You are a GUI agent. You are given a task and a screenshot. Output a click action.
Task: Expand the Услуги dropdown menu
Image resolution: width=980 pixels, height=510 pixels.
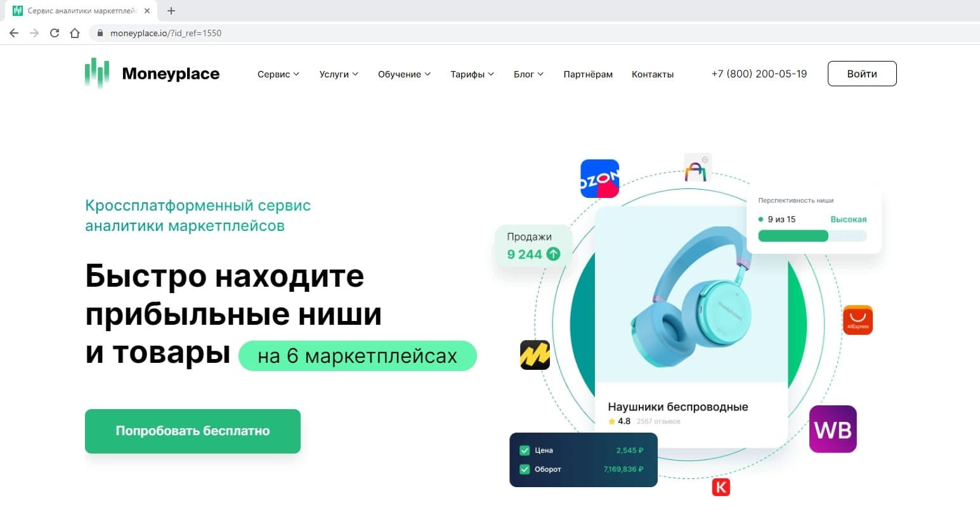pos(339,74)
